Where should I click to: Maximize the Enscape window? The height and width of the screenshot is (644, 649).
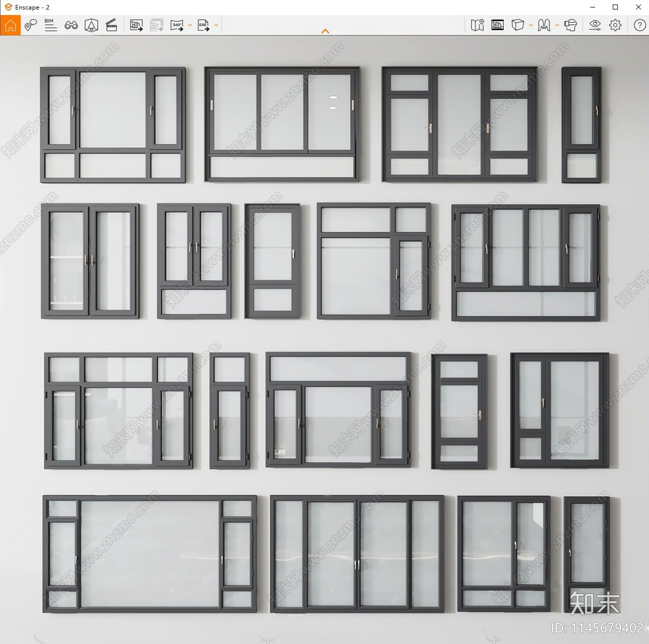[615, 7]
